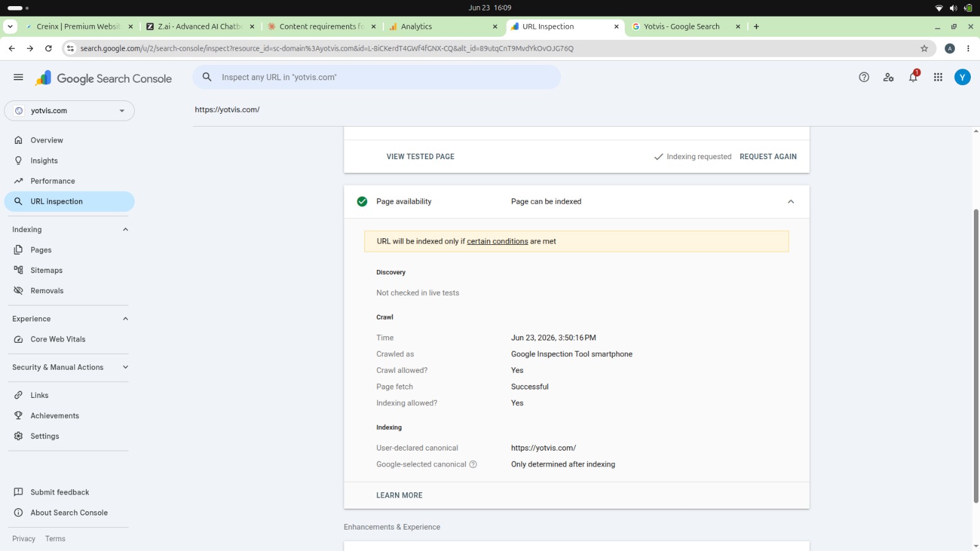
Task: Open the clock Jun 23 16:09
Action: (490, 8)
